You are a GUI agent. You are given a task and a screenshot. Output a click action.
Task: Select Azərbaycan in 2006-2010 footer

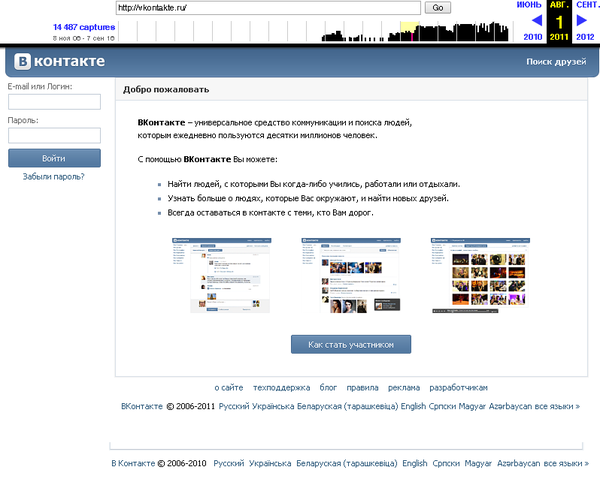point(518,463)
